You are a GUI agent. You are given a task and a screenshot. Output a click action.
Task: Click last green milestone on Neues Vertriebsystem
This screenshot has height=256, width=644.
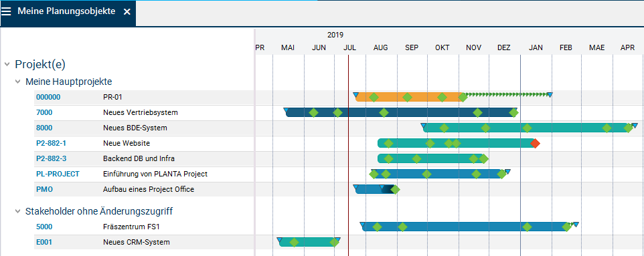(x=514, y=112)
